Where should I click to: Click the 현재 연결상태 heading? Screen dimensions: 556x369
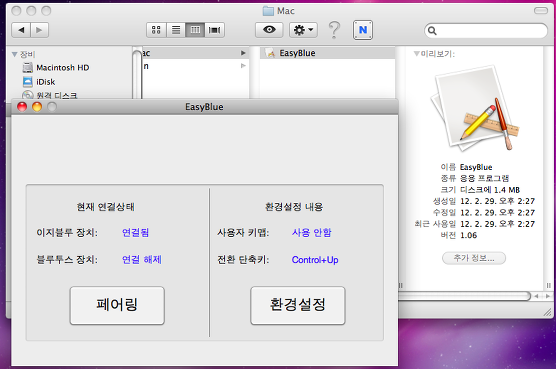click(x=106, y=207)
